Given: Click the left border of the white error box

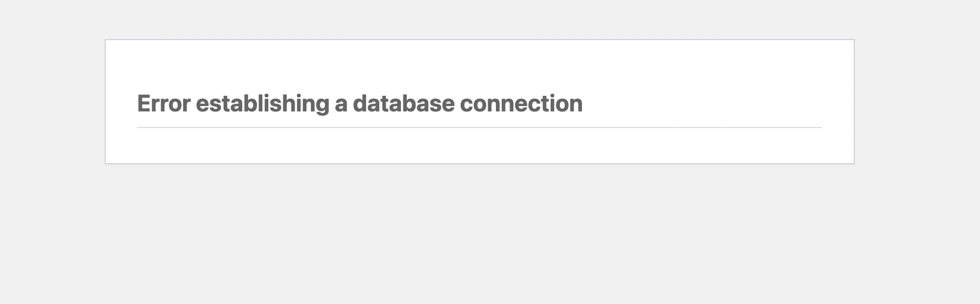Looking at the screenshot, I should 105,102.
